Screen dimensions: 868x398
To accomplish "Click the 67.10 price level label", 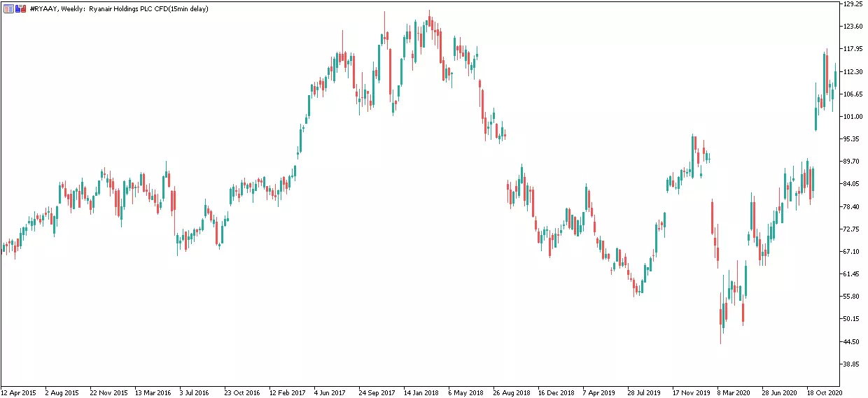I will coord(853,252).
